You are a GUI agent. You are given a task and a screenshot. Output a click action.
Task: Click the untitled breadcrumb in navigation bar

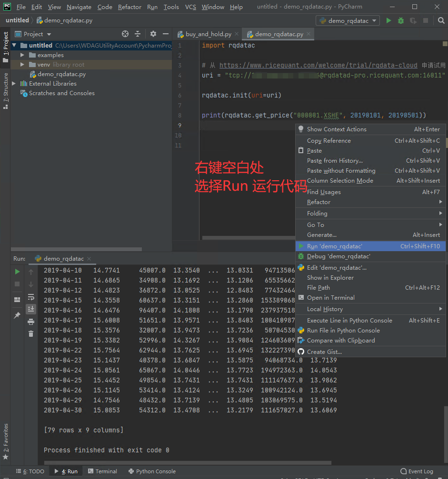pos(17,20)
